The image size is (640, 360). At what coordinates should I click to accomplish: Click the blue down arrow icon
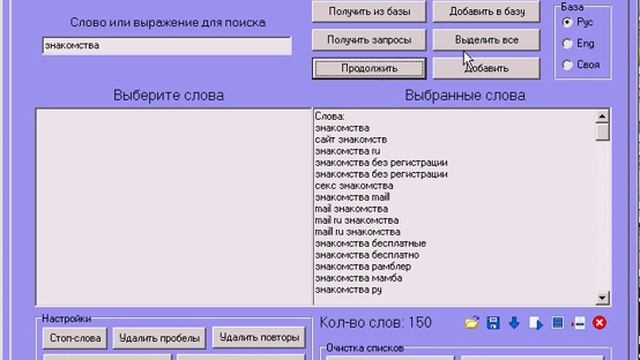[514, 323]
